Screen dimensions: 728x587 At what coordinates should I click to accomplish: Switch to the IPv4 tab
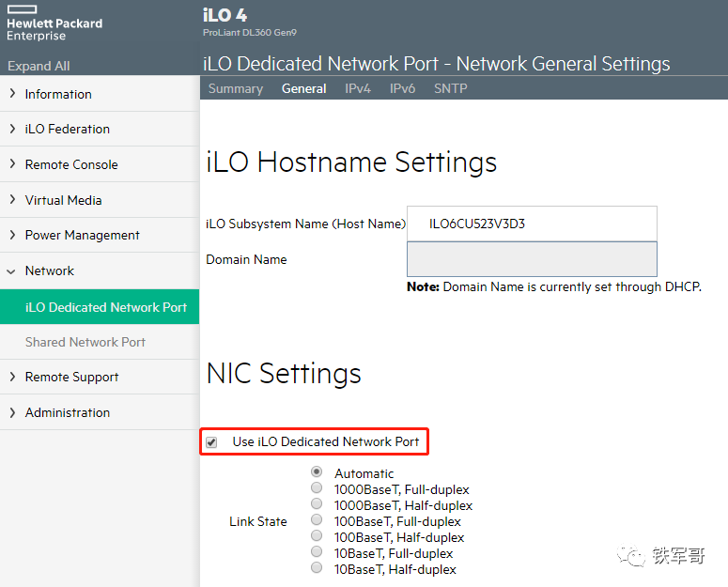coord(358,88)
